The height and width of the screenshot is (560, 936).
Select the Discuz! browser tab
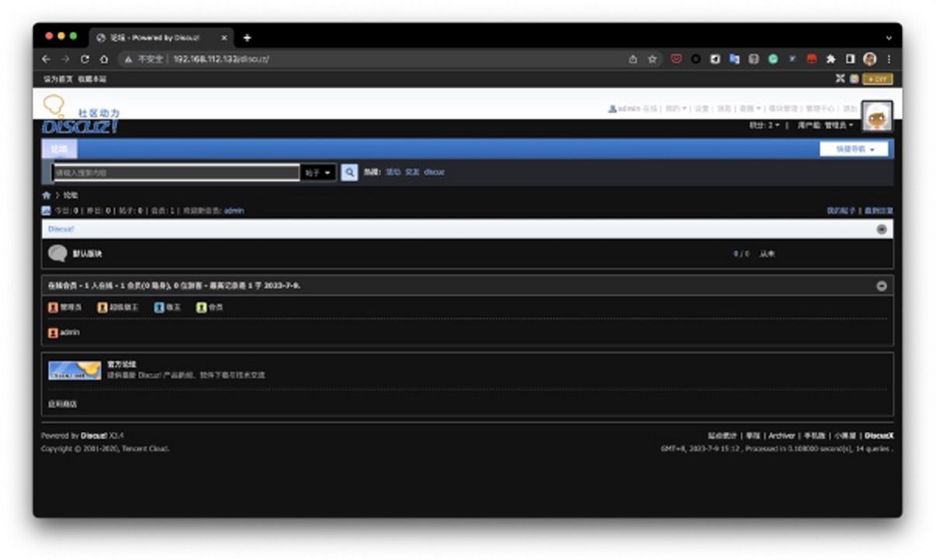161,37
